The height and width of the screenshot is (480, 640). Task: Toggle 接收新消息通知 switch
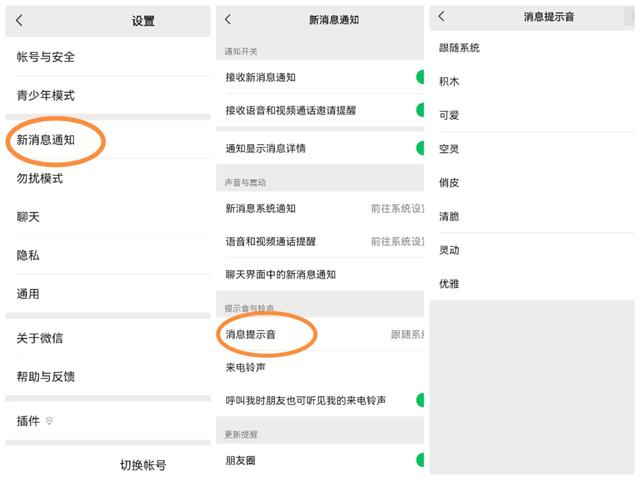click(420, 77)
